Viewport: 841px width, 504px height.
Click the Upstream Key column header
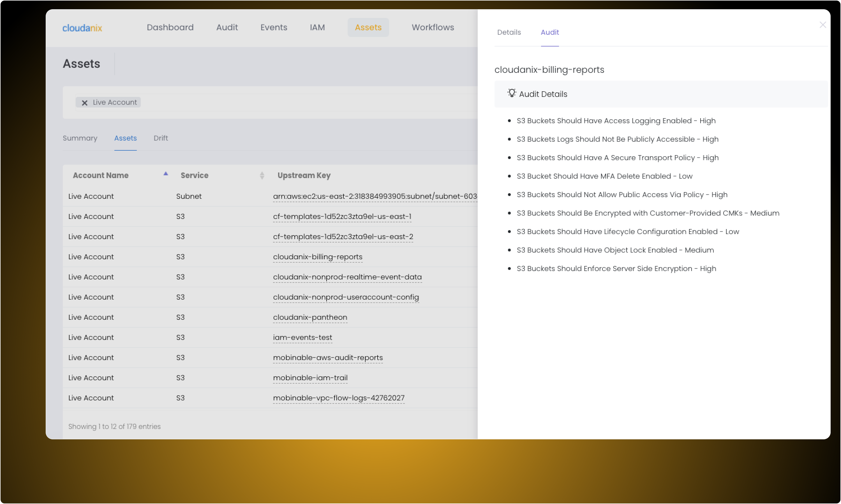304,175
